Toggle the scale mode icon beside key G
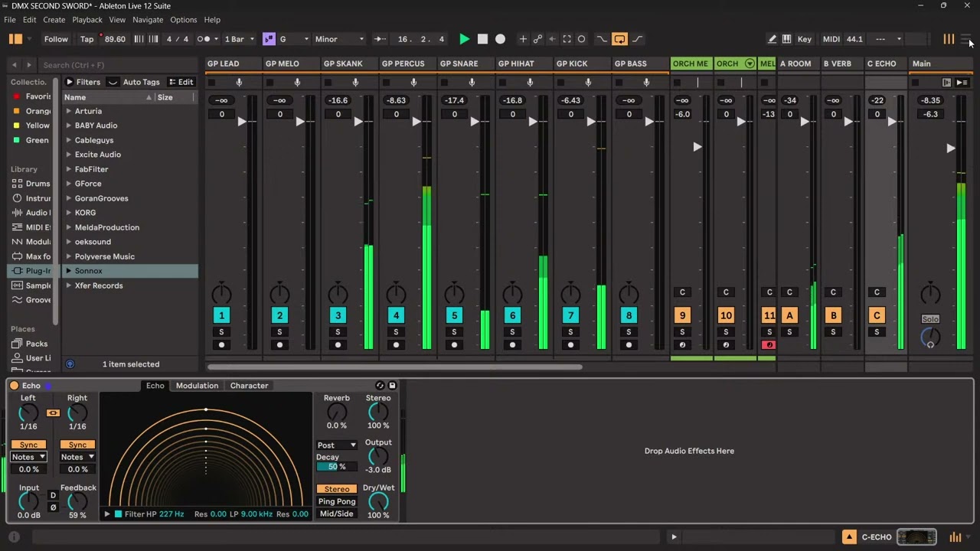The image size is (980, 551). click(269, 39)
